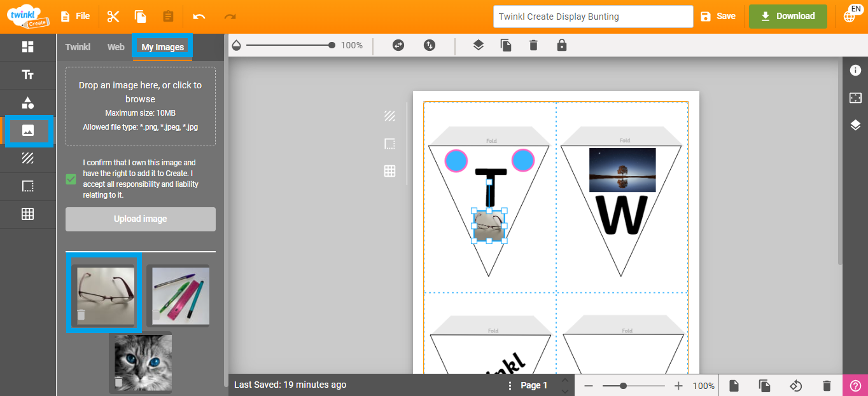Click the Twinkl Create logo
868x396 pixels.
tap(27, 17)
